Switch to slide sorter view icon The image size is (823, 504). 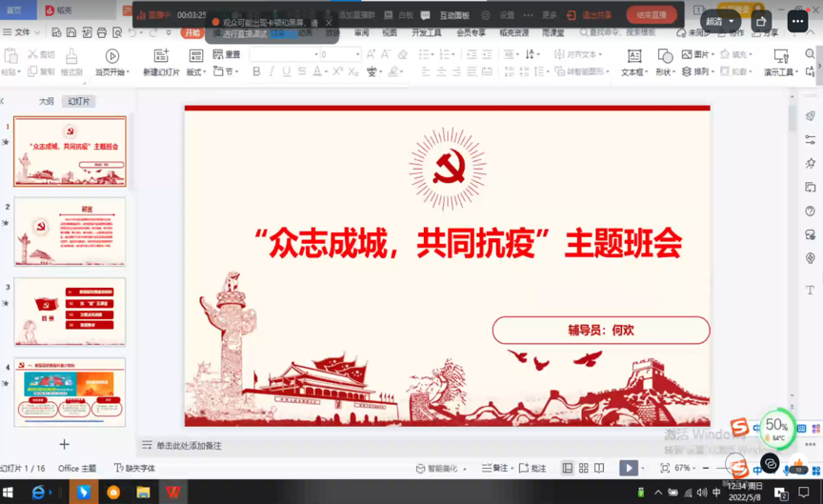coord(584,468)
